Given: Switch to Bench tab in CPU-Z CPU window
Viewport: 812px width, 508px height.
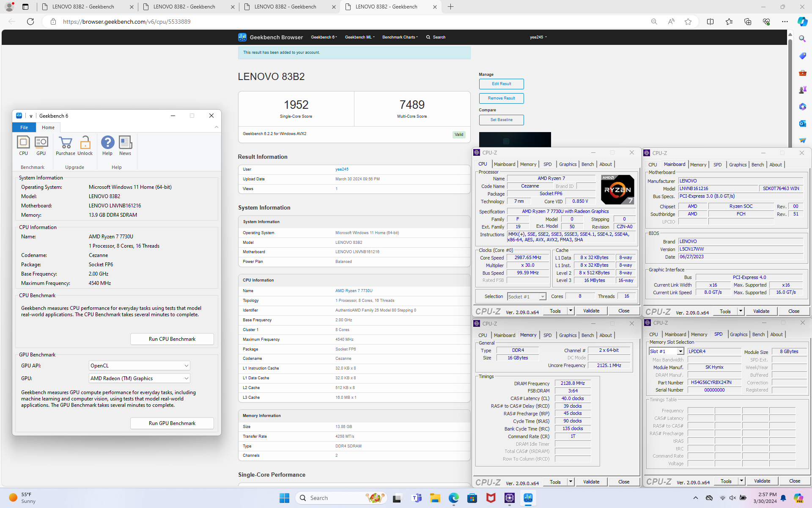Looking at the screenshot, I should [587, 164].
